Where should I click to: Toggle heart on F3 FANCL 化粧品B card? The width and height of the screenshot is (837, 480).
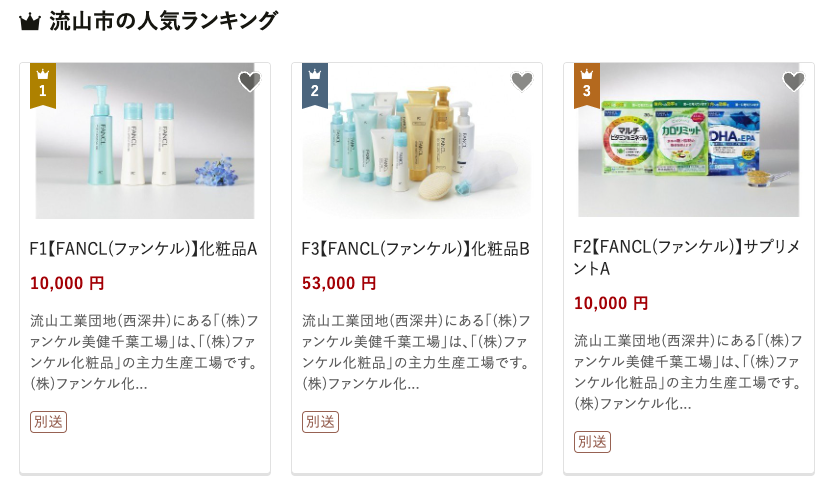pos(521,82)
